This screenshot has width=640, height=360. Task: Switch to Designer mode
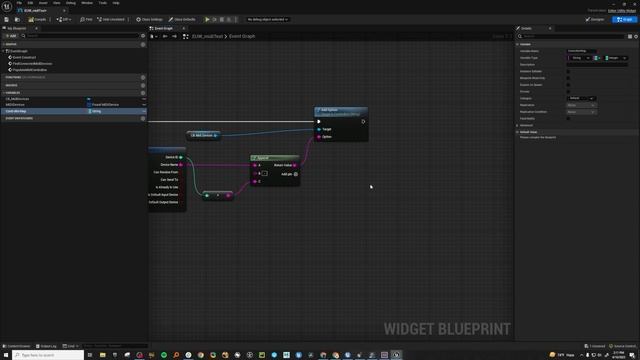595,19
